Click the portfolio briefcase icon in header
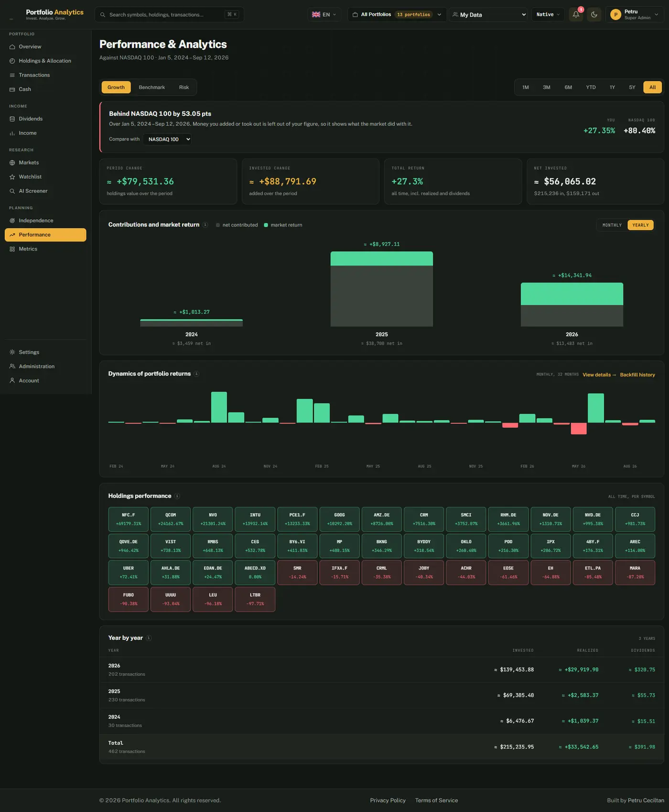The width and height of the screenshot is (669, 812). point(355,15)
